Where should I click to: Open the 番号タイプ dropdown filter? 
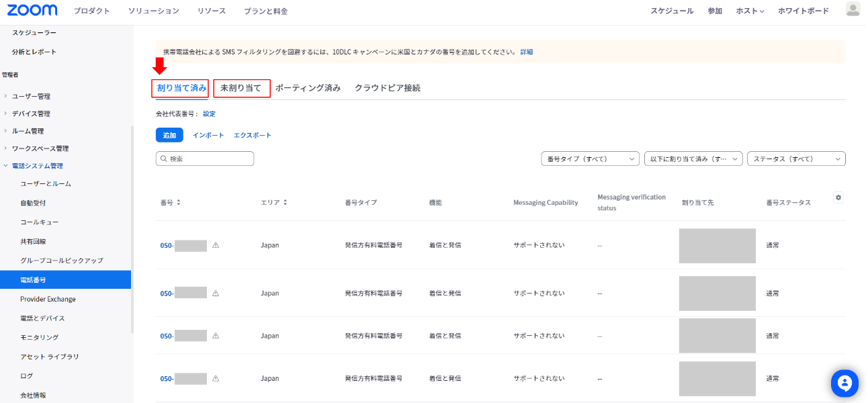[x=590, y=159]
